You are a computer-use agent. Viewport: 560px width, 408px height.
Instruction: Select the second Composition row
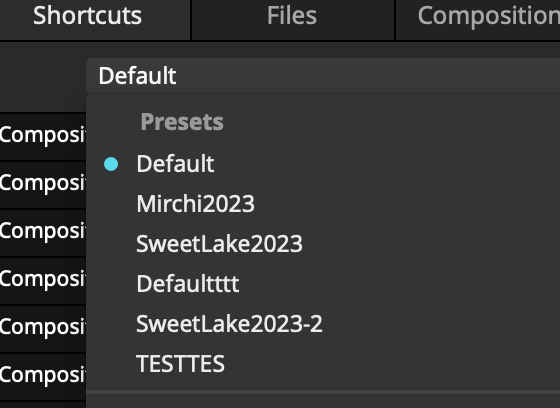click(x=43, y=184)
